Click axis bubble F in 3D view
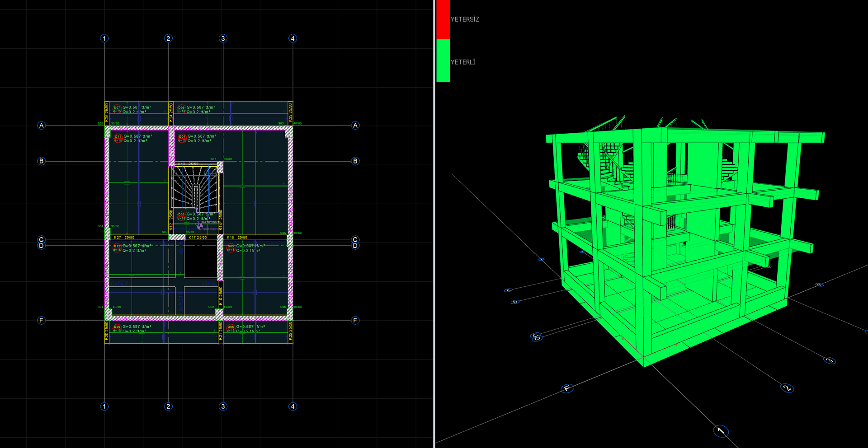This screenshot has width=868, height=448. pyautogui.click(x=567, y=388)
